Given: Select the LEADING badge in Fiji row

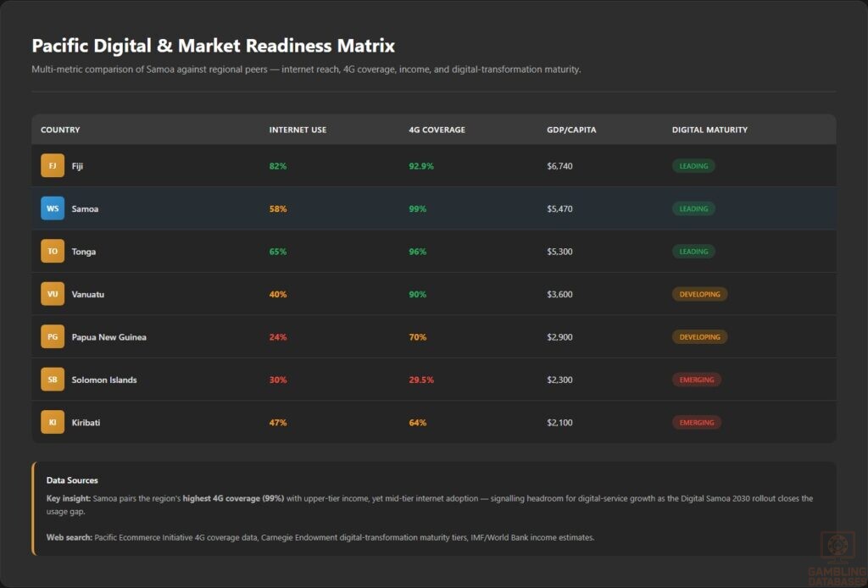Looking at the screenshot, I should (693, 166).
